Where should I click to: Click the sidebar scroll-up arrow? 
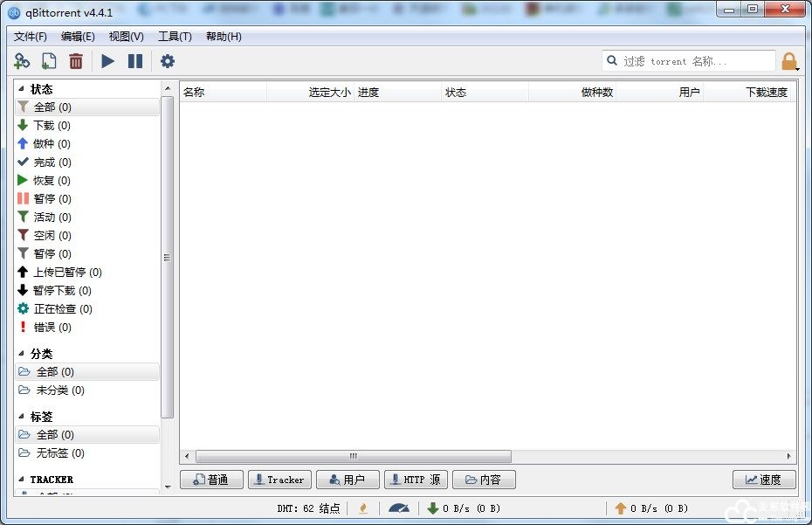coord(168,88)
